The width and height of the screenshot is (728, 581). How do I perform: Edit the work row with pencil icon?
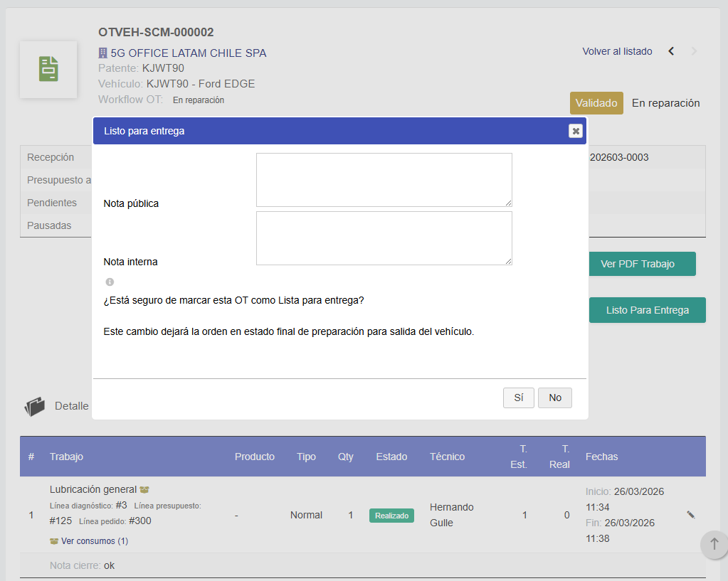[x=690, y=515]
